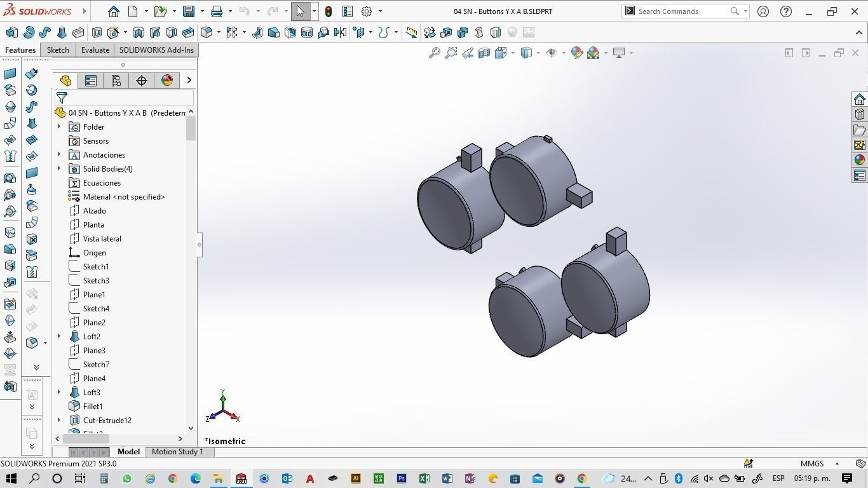Click the feature tree horizontal scrollbar

pos(86,438)
